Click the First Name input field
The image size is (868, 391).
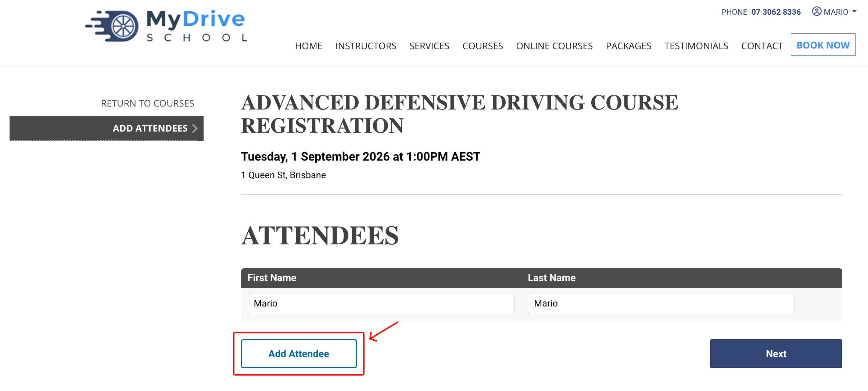(x=381, y=304)
